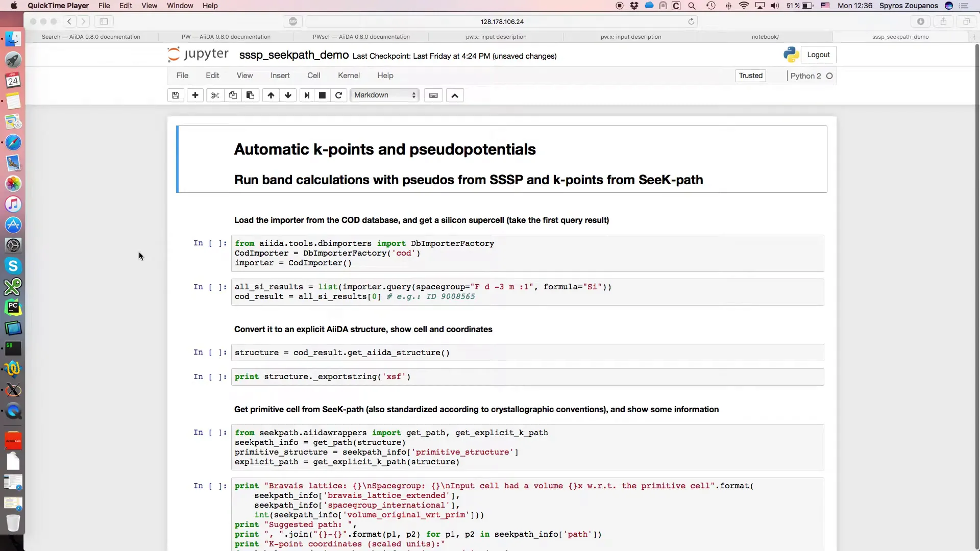The height and width of the screenshot is (551, 980).
Task: Open Finder from the Dock
Action: (13, 39)
